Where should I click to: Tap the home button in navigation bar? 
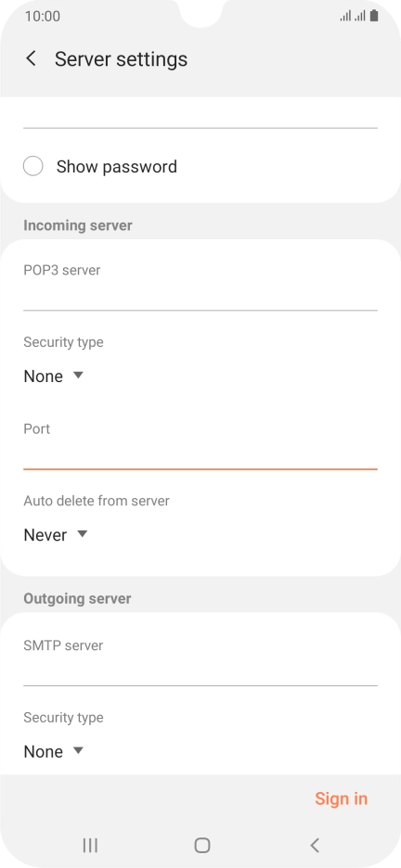[202, 845]
